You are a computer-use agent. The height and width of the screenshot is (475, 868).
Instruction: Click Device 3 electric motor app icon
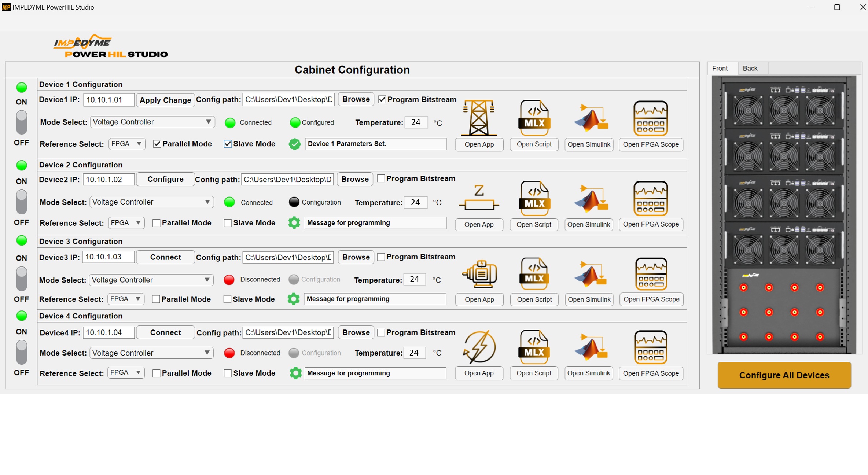click(479, 274)
